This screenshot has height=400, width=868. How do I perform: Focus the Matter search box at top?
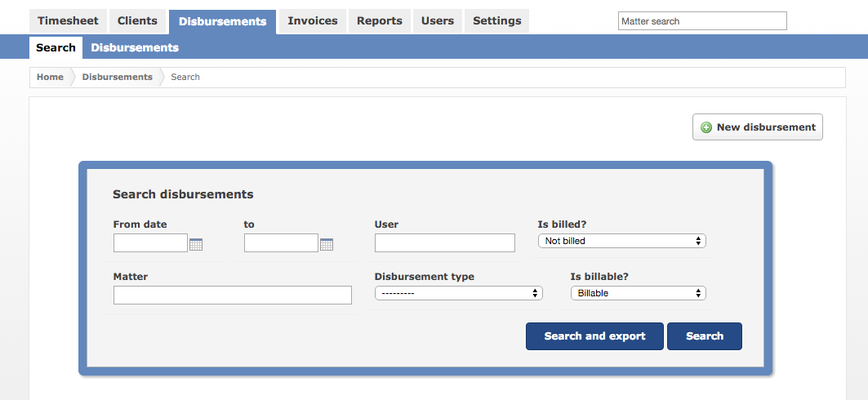pos(702,21)
